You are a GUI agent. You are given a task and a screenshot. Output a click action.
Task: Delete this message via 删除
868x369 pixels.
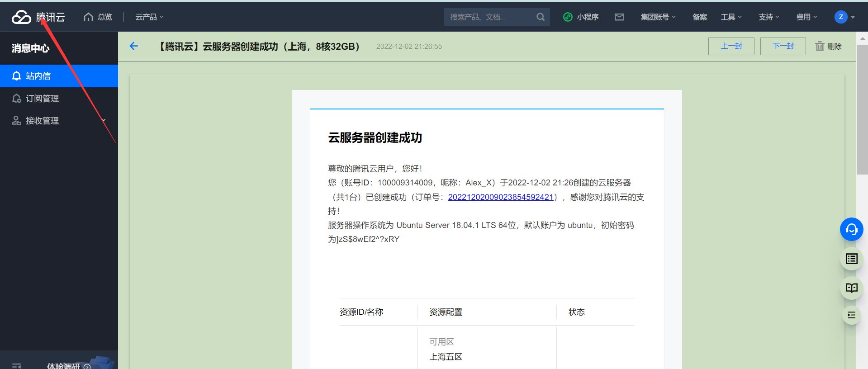[829, 46]
